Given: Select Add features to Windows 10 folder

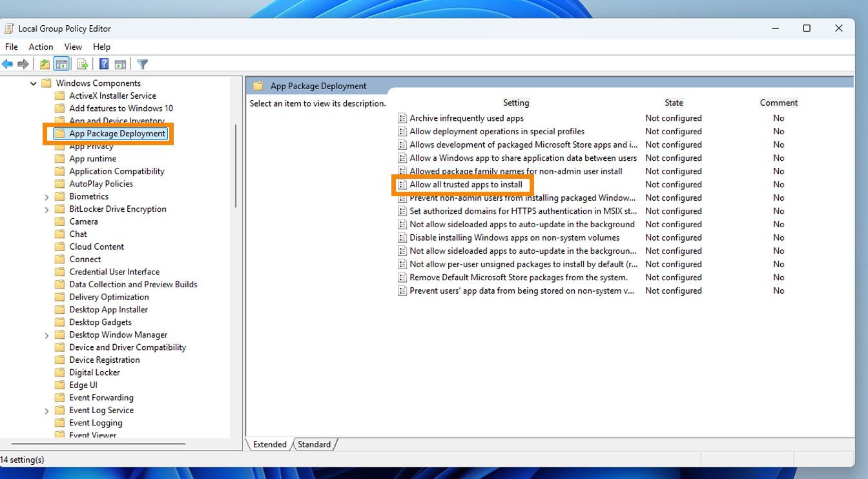Looking at the screenshot, I should coord(121,108).
